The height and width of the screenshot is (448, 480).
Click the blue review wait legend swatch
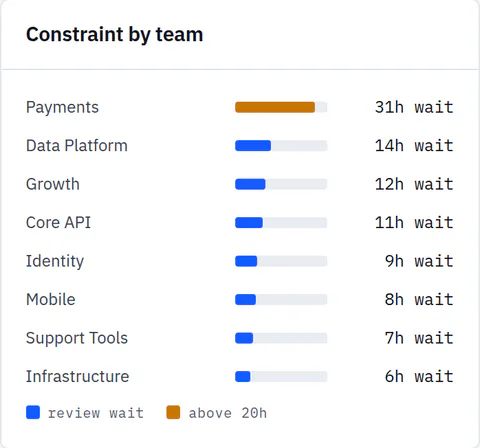coord(33,412)
